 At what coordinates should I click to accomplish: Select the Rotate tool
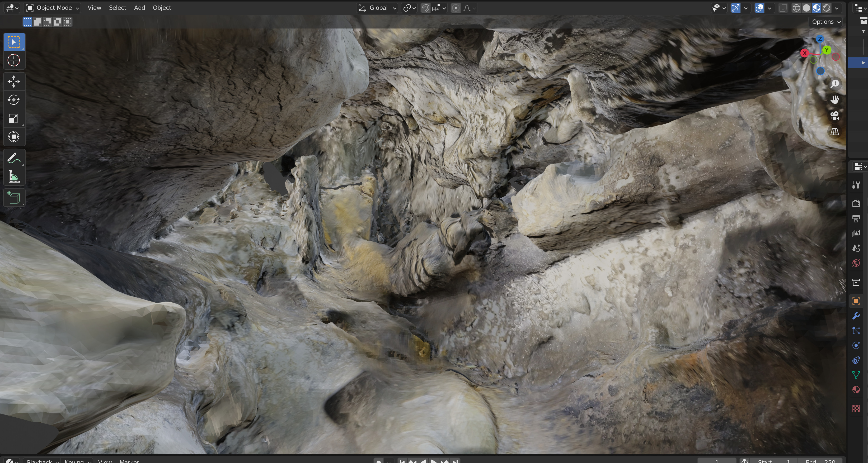tap(14, 100)
